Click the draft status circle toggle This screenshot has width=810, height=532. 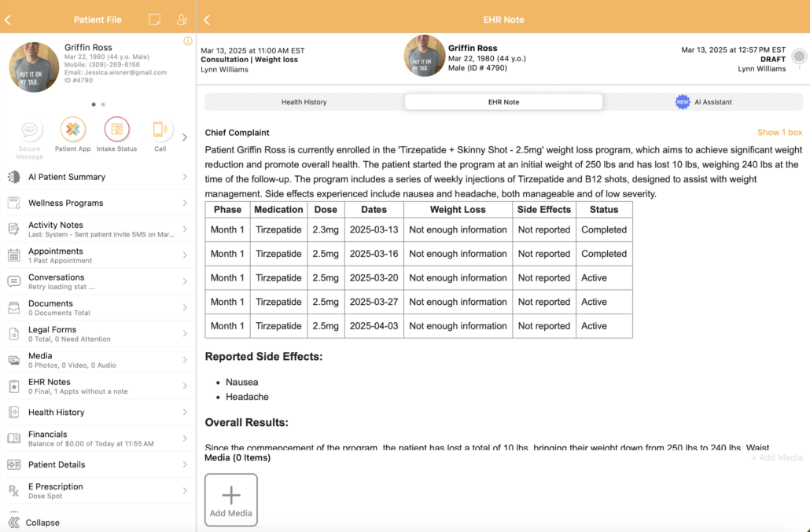coord(799,56)
